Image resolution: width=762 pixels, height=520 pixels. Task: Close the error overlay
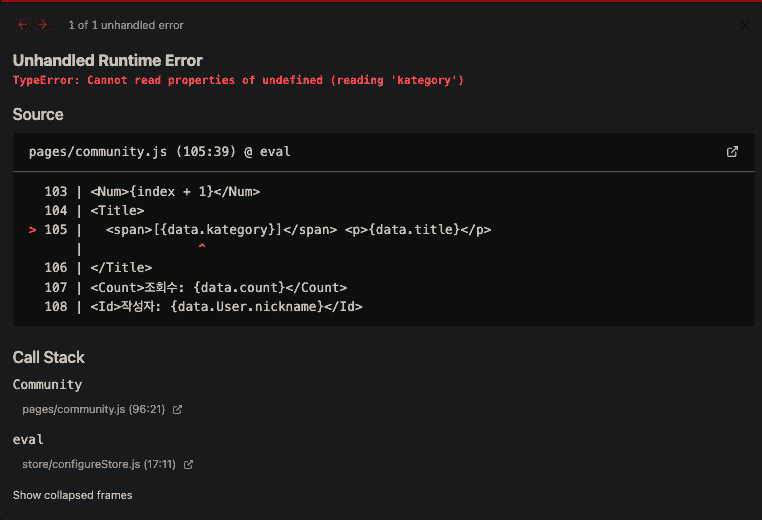[x=744, y=25]
